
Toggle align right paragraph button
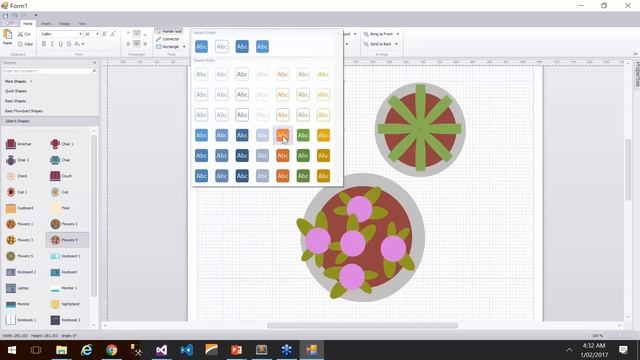pyautogui.click(x=145, y=44)
